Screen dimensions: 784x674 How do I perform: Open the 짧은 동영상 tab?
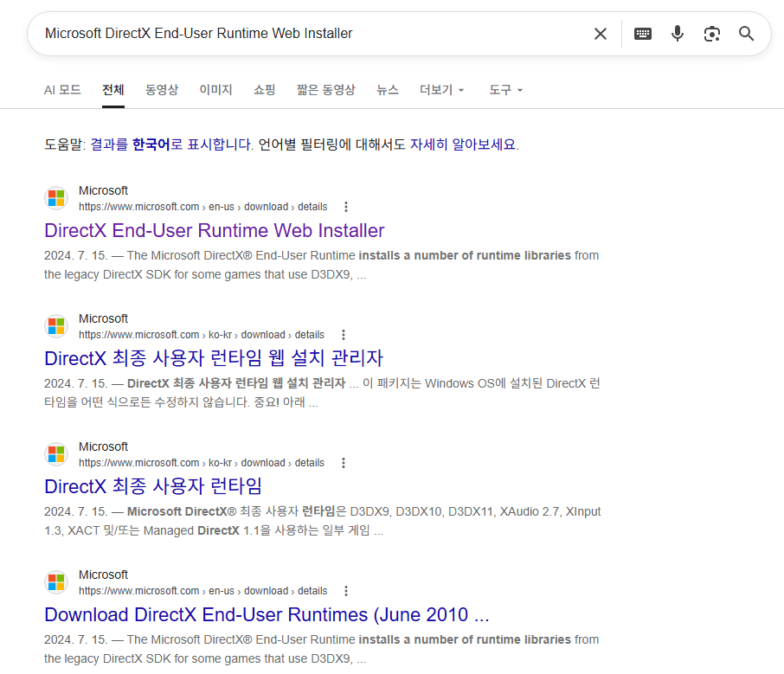(x=326, y=90)
